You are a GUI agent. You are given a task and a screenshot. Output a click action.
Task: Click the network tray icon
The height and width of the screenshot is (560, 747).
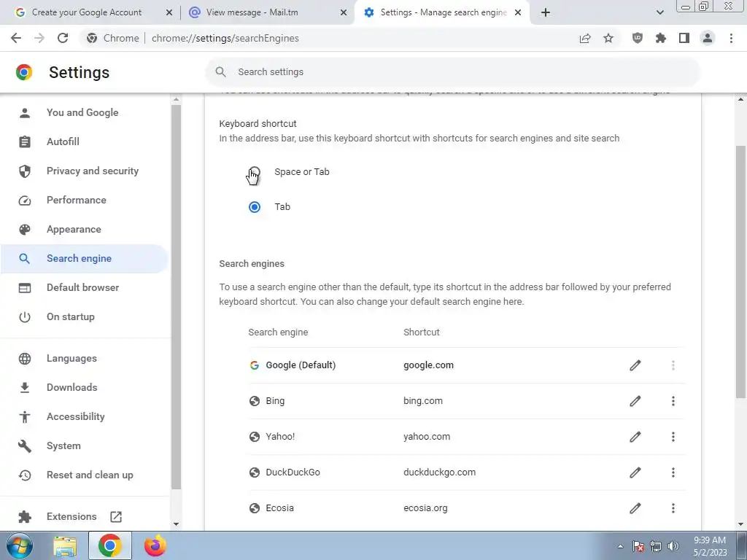[656, 546]
